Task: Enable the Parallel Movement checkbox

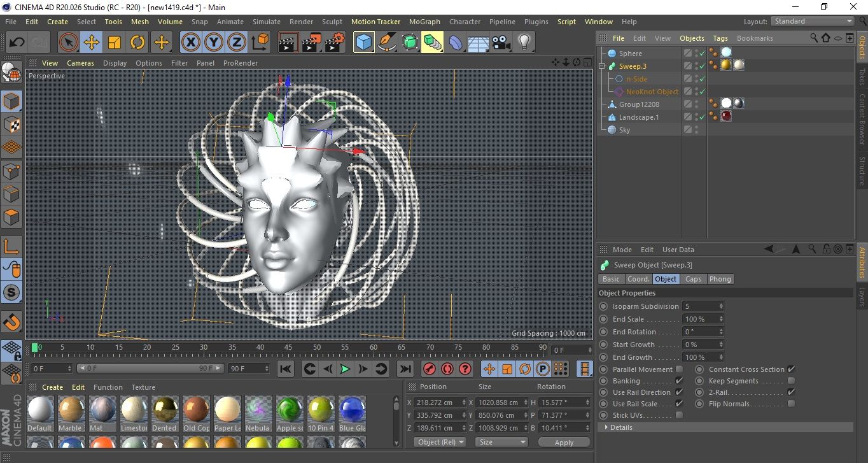Action: pyautogui.click(x=679, y=369)
